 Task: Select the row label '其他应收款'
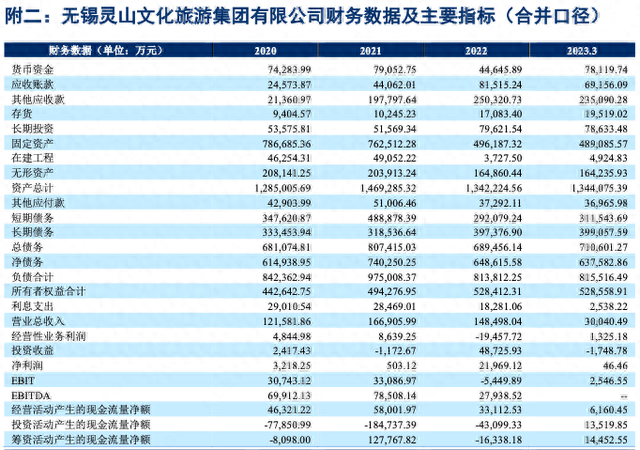[38, 99]
